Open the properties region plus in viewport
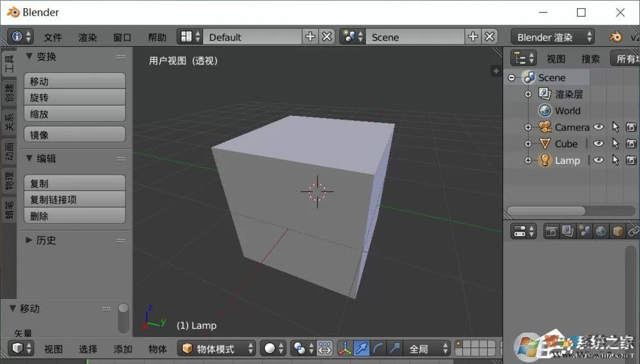This screenshot has width=640, height=364. 496,71
